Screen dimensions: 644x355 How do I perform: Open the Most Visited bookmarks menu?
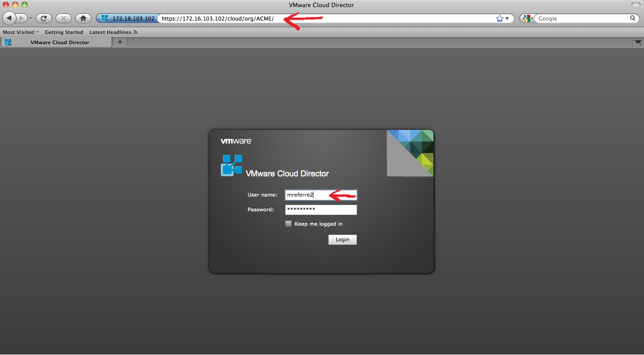click(21, 32)
